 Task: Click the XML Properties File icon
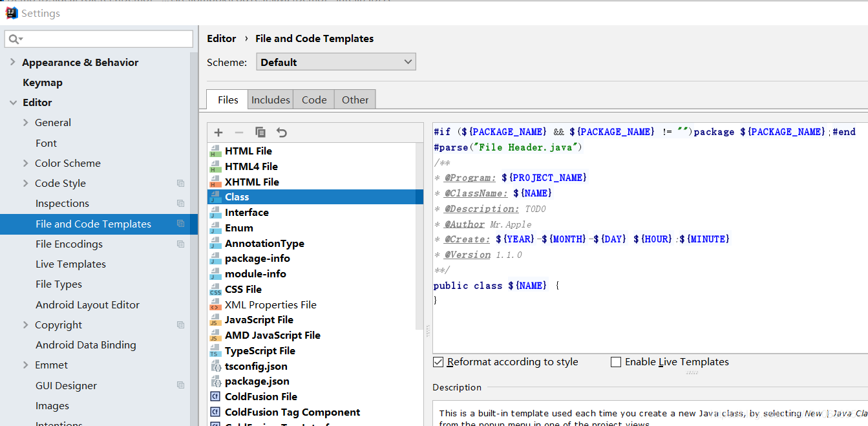tap(215, 305)
